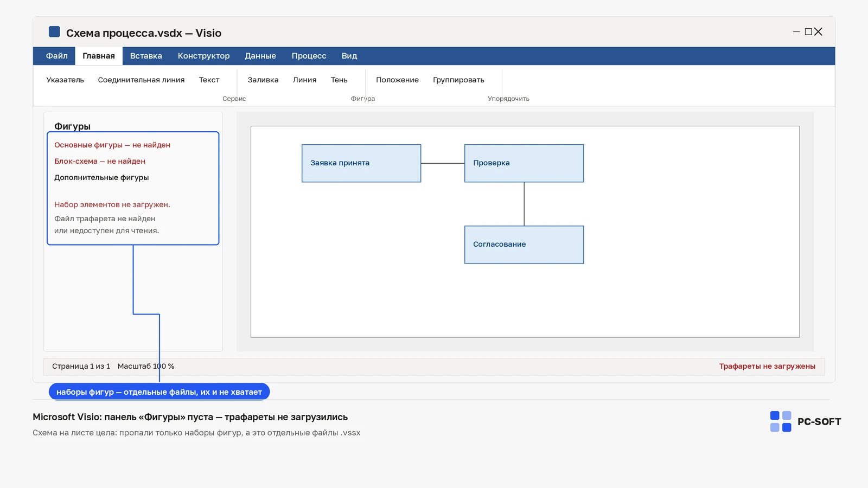
Task: Open the Линия shape option
Action: click(304, 80)
